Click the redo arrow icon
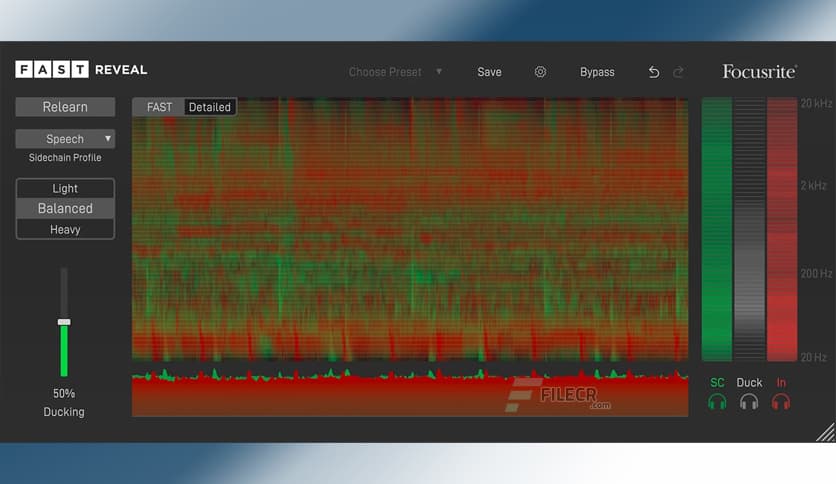The height and width of the screenshot is (484, 836). tap(679, 72)
